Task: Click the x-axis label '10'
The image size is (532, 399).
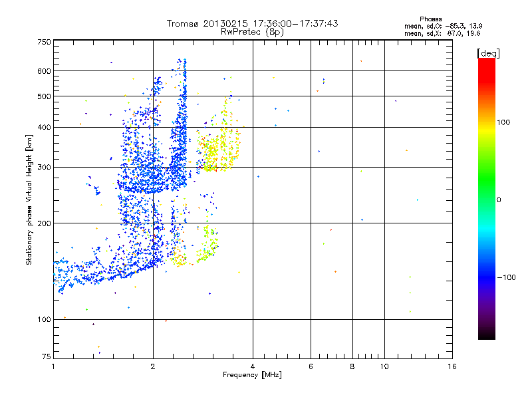Action: point(384,366)
